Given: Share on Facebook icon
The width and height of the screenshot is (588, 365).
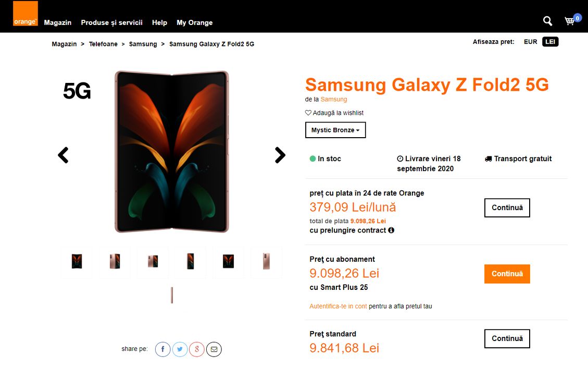Looking at the screenshot, I should 162,349.
